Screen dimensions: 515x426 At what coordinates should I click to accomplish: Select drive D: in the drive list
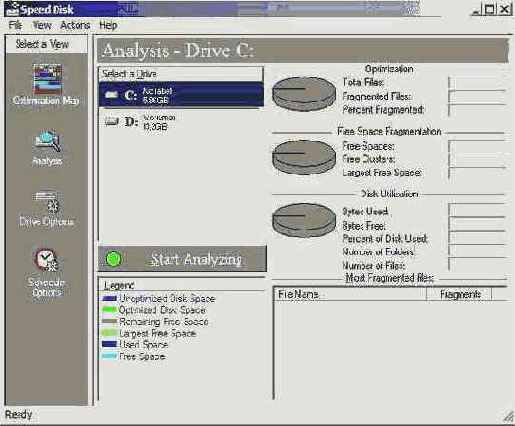click(x=181, y=122)
